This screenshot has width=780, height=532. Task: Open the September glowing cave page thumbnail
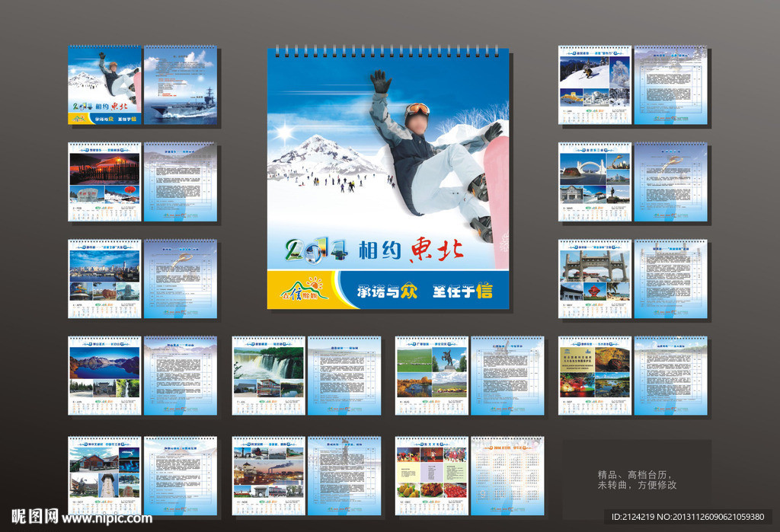pos(595,376)
